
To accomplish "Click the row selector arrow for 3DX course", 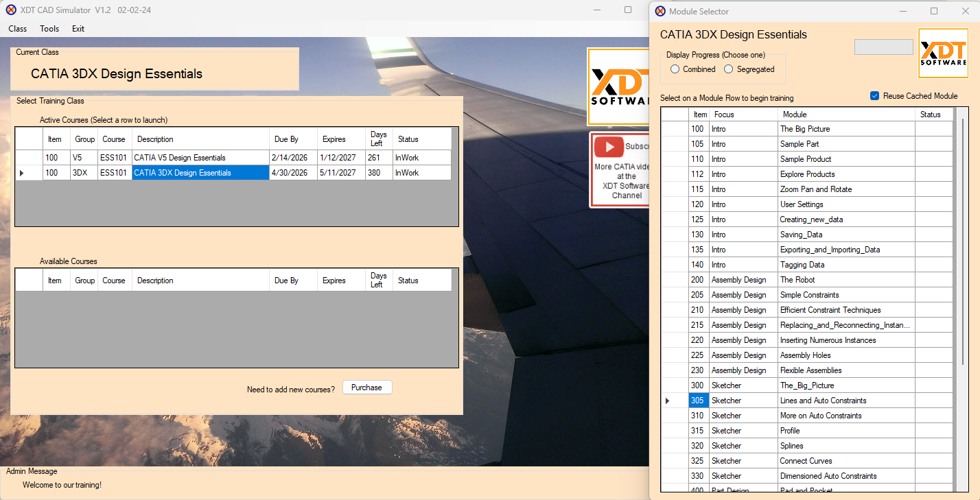I will 22,173.
